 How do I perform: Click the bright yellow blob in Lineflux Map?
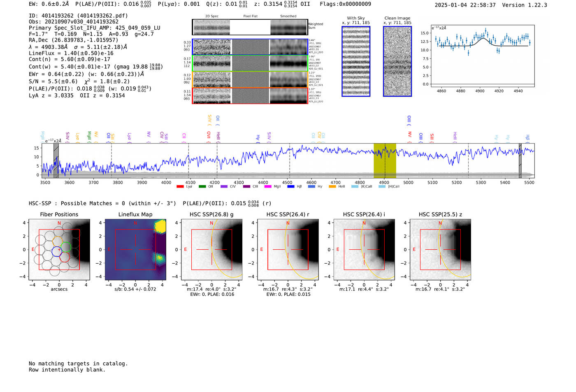pos(160,226)
